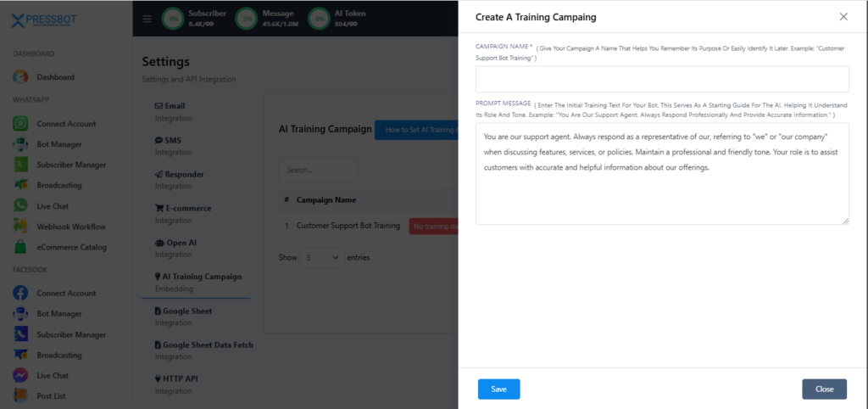The image size is (868, 409).
Task: Select the WhatsApp Bot Manager icon
Action: [20, 144]
